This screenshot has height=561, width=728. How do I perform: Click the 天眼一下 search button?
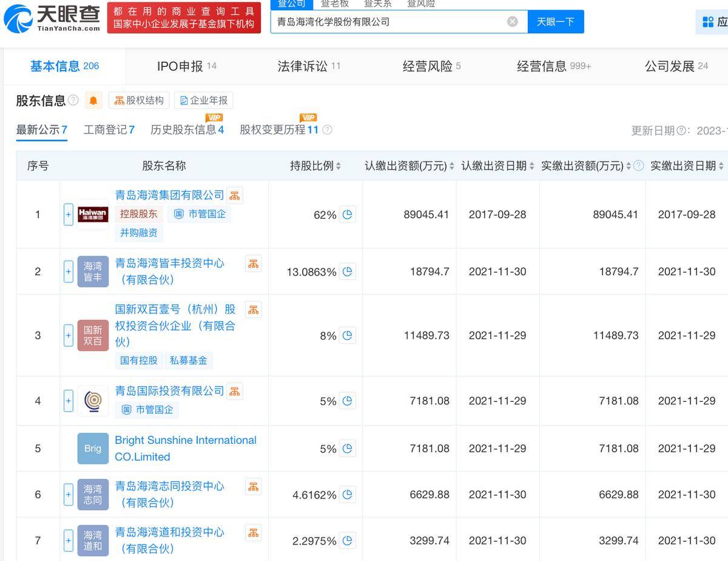coord(556,22)
